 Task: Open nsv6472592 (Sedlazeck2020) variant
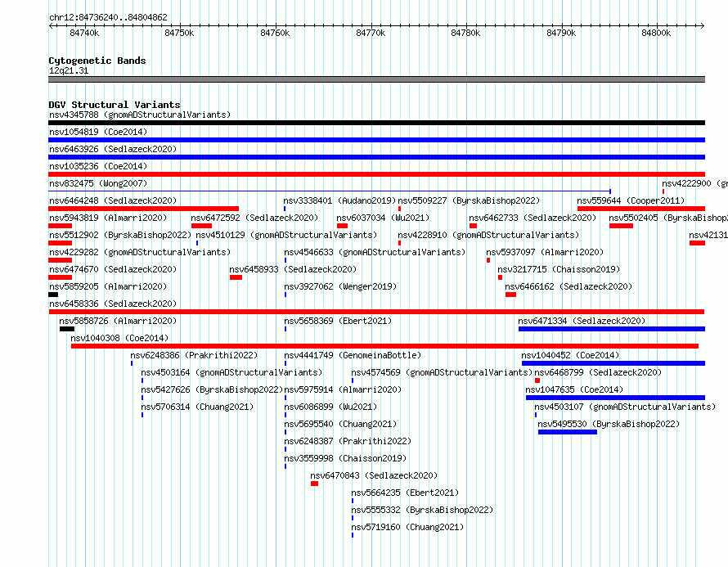click(254, 218)
